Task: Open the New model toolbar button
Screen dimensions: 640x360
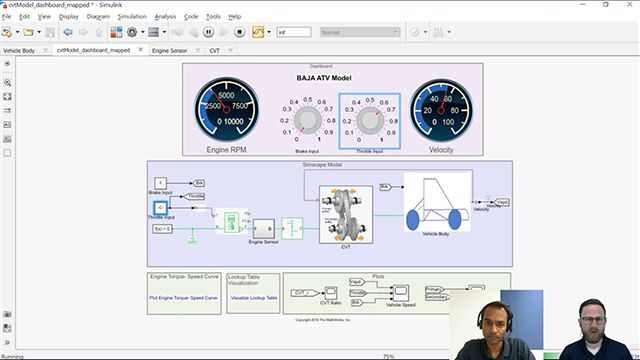Action: coord(7,32)
